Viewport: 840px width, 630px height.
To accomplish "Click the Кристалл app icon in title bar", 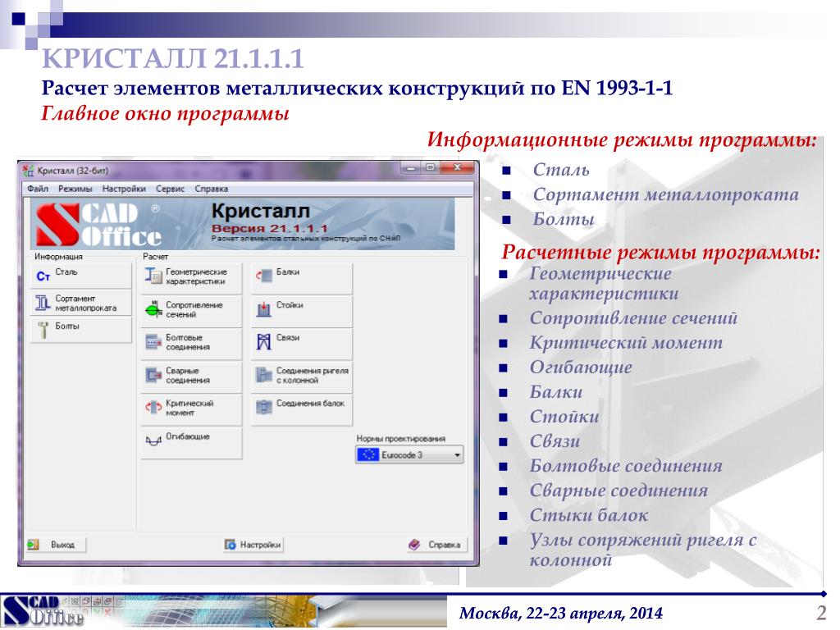I will [x=28, y=171].
